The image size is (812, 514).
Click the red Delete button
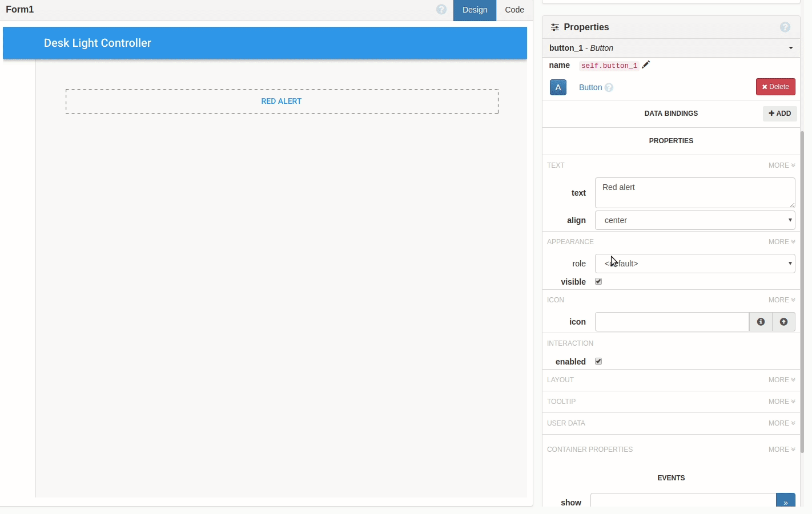(775, 87)
